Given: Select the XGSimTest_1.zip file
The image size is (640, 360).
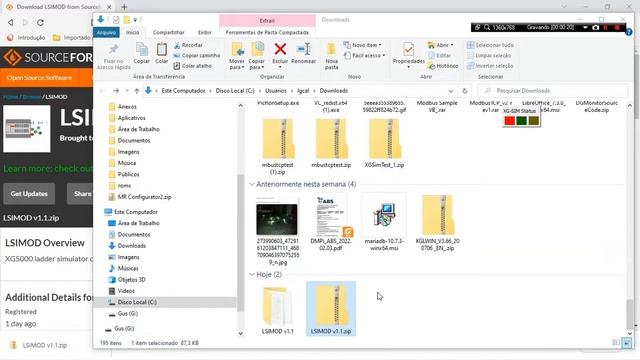Looking at the screenshot, I should click(384, 143).
